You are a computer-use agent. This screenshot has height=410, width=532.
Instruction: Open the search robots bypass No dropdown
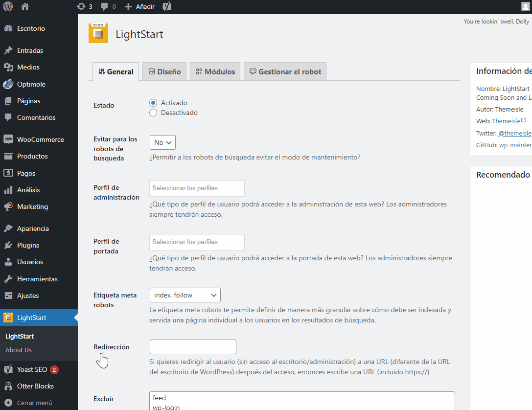[162, 142]
